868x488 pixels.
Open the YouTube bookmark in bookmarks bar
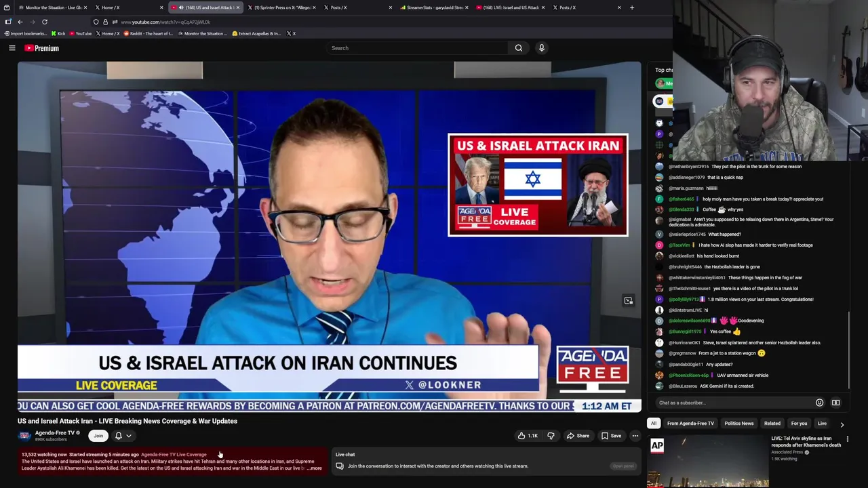coord(81,33)
